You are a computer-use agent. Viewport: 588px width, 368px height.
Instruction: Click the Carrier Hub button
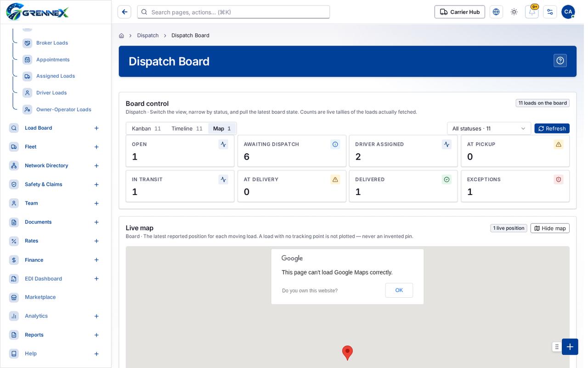click(x=460, y=12)
